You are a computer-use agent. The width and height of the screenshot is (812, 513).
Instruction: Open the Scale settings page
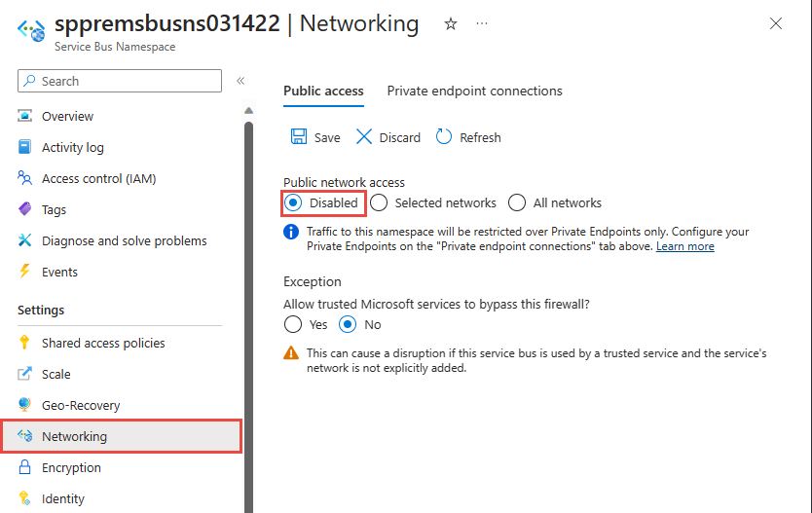tap(55, 374)
